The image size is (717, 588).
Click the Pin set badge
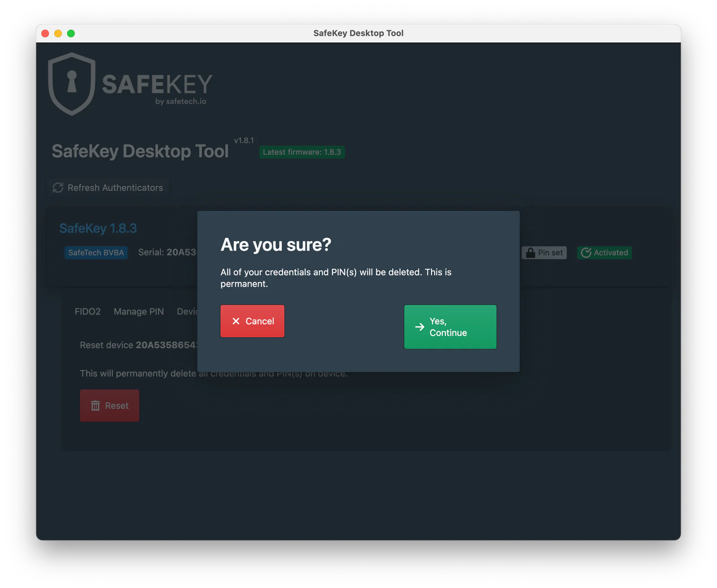coord(544,253)
